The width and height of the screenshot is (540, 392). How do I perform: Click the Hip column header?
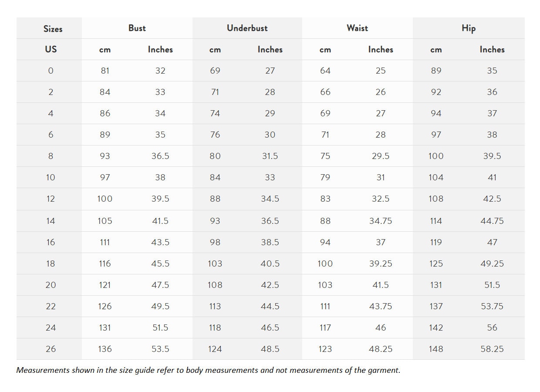coord(468,28)
